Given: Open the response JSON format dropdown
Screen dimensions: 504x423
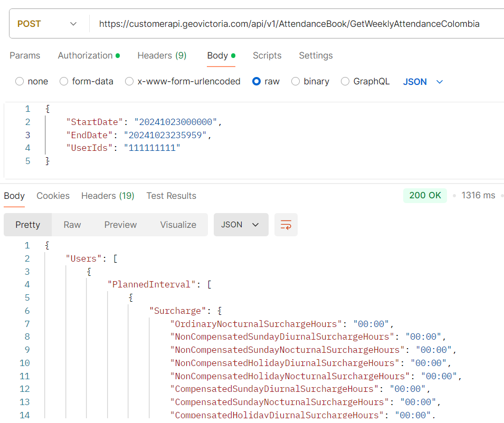Looking at the screenshot, I should (241, 225).
